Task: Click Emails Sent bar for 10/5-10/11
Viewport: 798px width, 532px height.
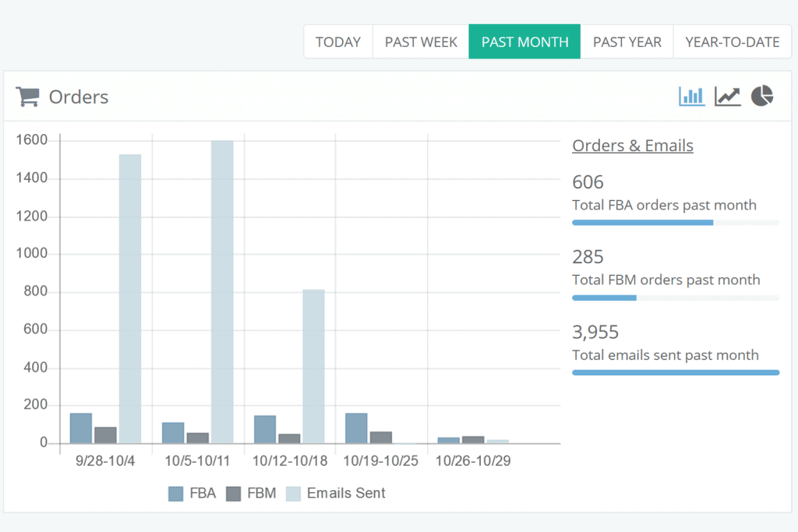Action: [222, 292]
